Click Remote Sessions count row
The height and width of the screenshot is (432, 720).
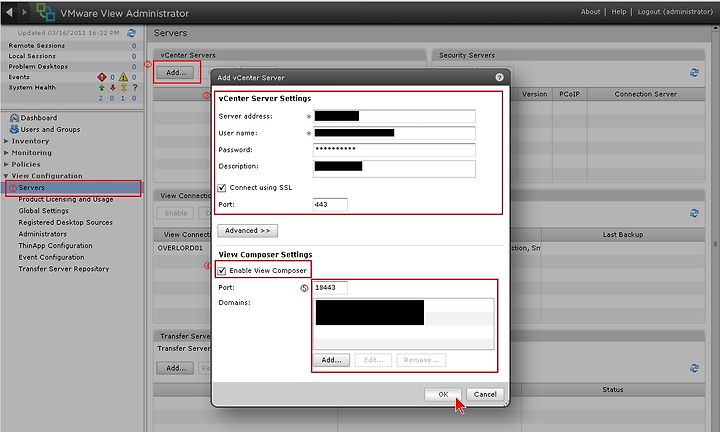click(x=73, y=45)
